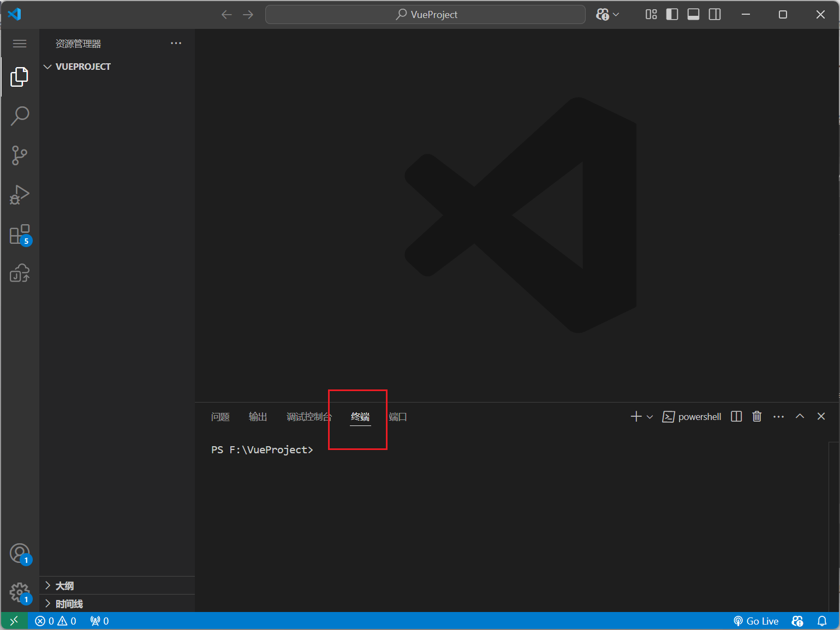Toggle the bottom panel visibility
The height and width of the screenshot is (630, 840).
tap(694, 15)
